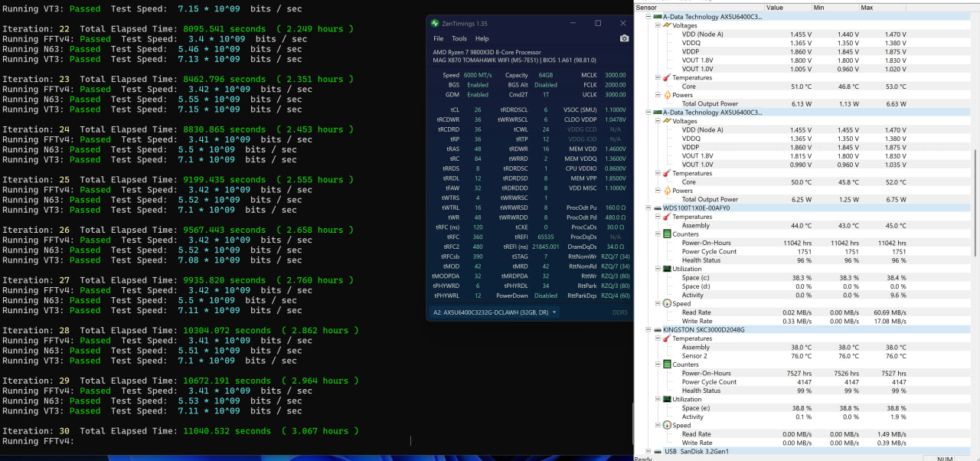Click the ZenTimings logo in title bar
The height and width of the screenshot is (461, 980).
pyautogui.click(x=436, y=23)
